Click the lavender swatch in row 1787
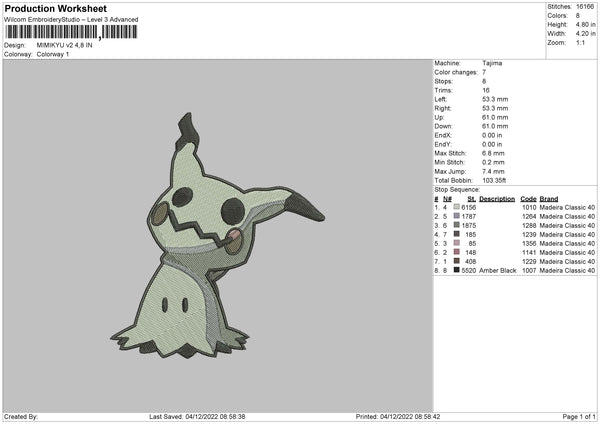This screenshot has height=424, width=600. pos(456,216)
